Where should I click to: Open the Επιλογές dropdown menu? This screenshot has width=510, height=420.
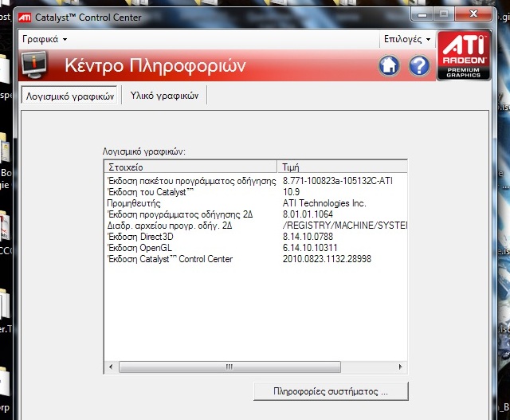407,39
